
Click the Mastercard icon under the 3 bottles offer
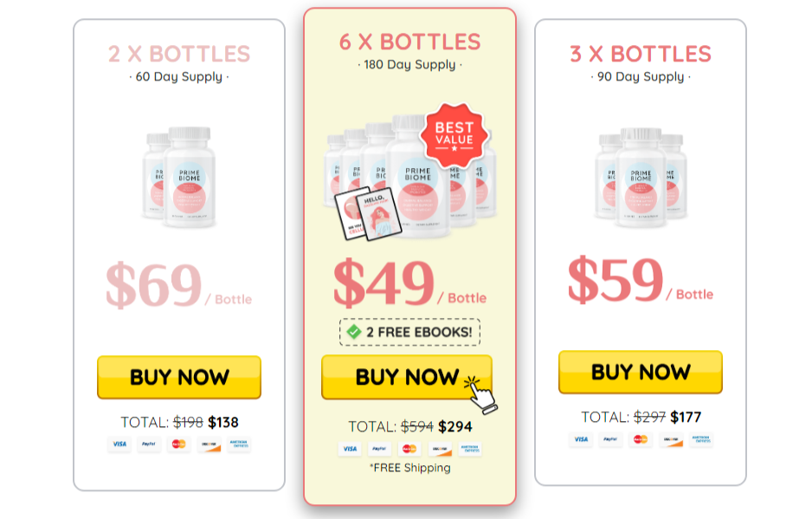[x=640, y=439]
